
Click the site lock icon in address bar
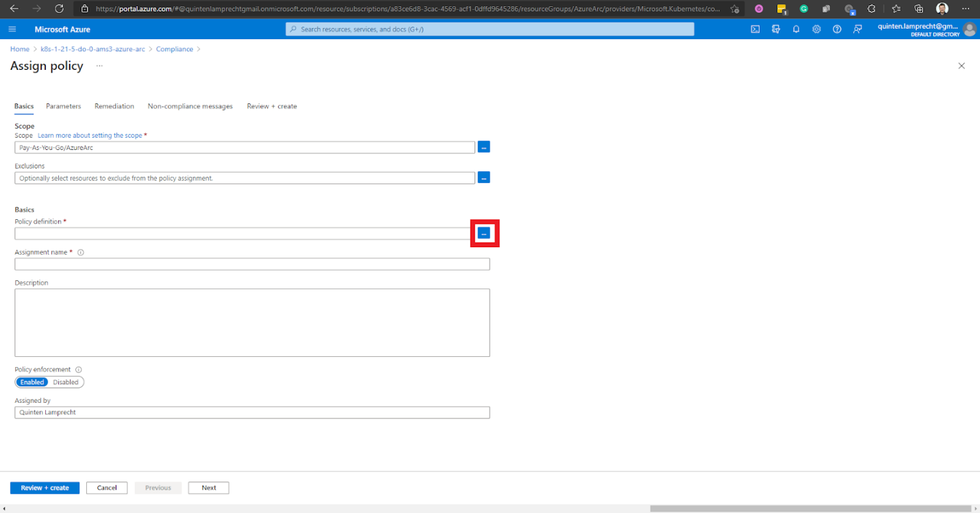pyautogui.click(x=85, y=9)
